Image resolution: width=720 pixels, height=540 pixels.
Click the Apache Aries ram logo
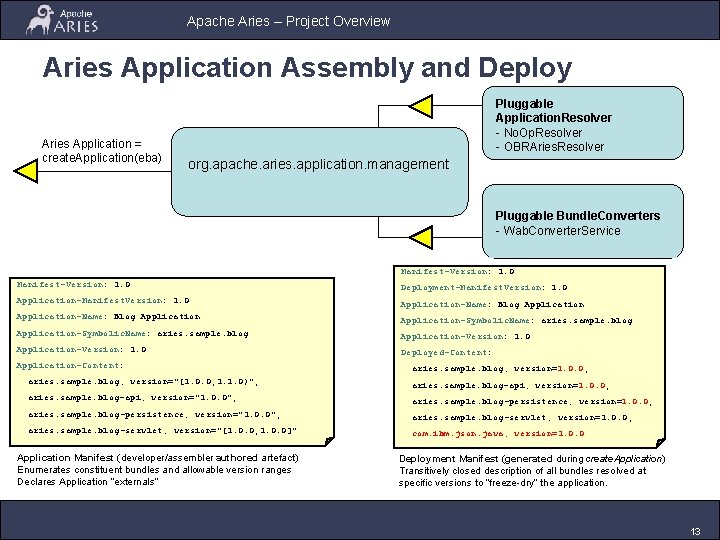(x=62, y=20)
